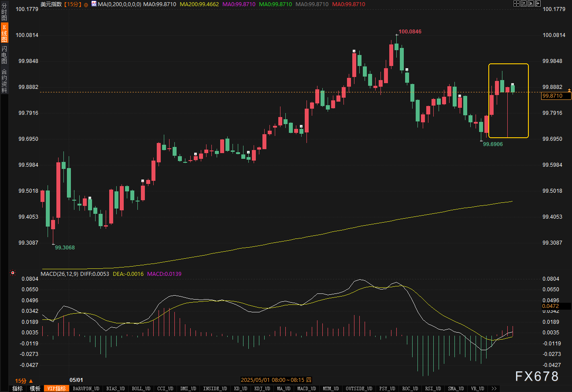Open the 15分 period selector at bottom left

coord(24,381)
